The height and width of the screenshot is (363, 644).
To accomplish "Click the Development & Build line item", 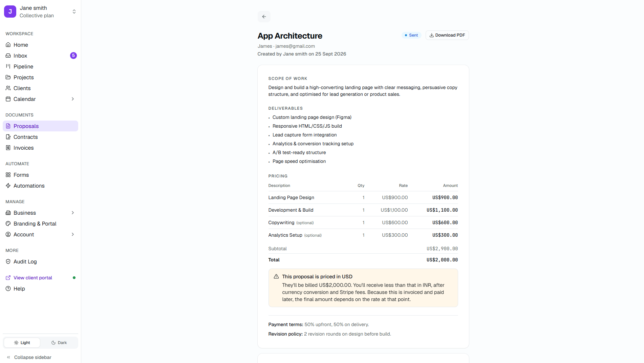I will point(363,210).
